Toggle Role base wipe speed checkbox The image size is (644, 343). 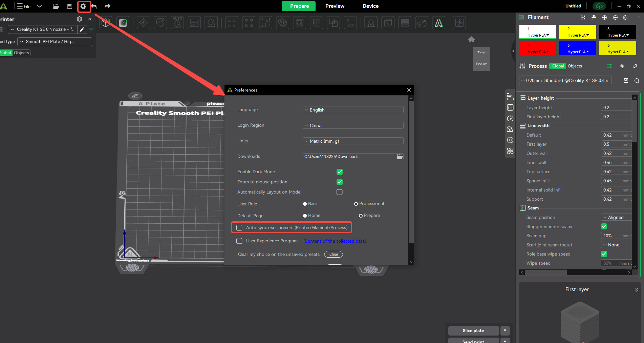(604, 254)
